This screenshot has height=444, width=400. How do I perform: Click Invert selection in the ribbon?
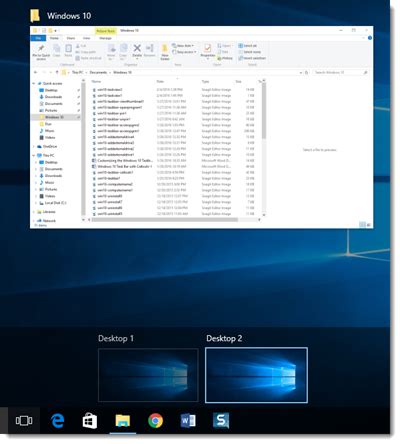coord(252,58)
